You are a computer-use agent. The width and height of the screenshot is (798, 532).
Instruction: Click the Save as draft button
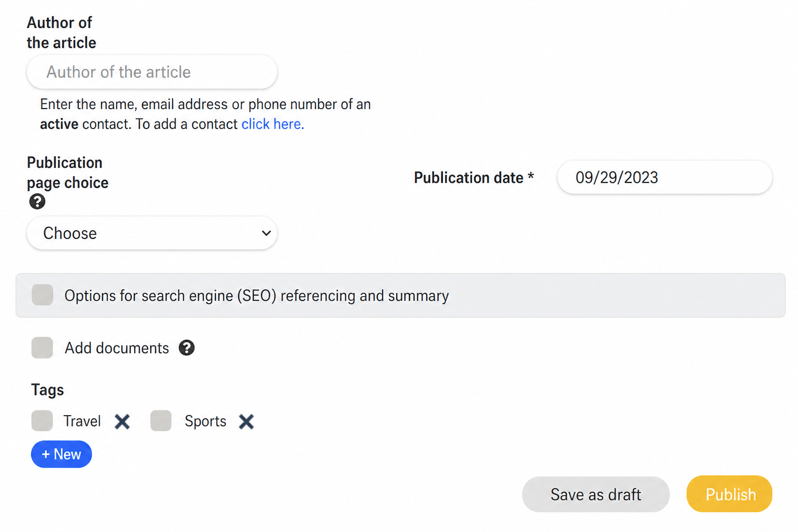click(x=595, y=494)
